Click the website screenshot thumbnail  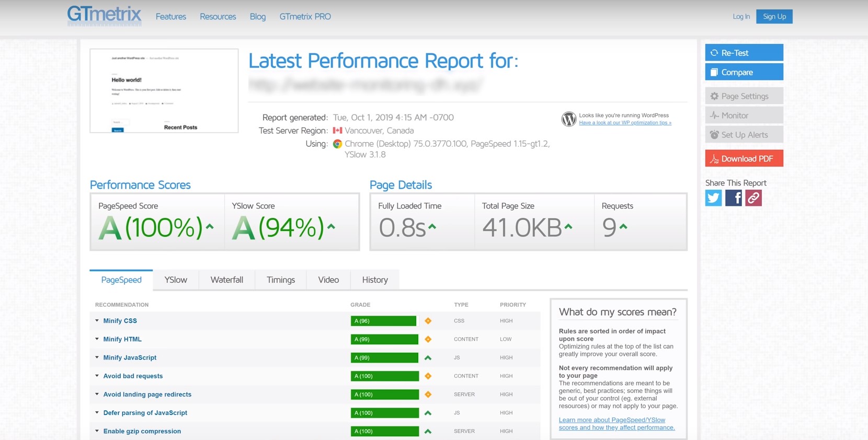[x=164, y=91]
